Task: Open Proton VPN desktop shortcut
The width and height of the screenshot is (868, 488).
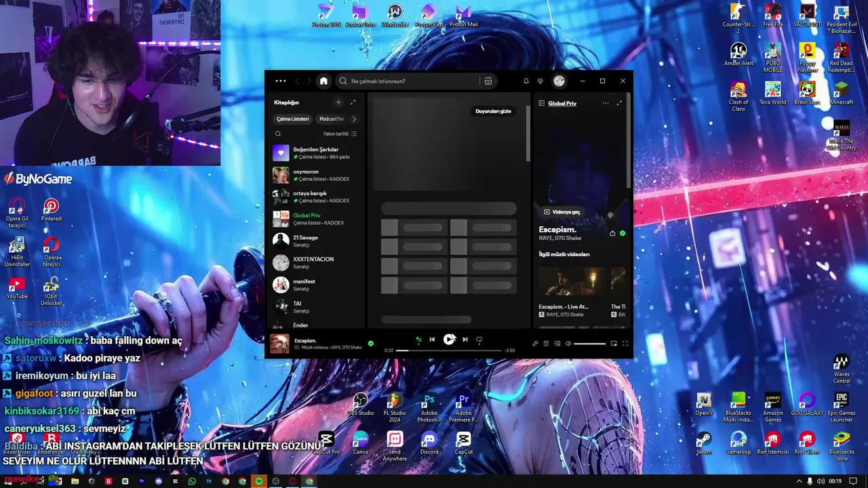Action: (x=326, y=16)
